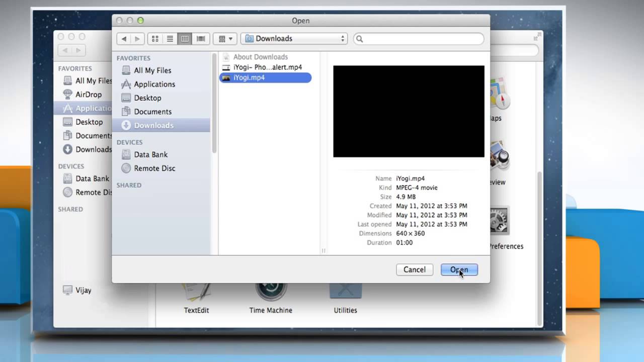This screenshot has width=644, height=362.
Task: Click the Finder window fullscreen icon
Action: [x=537, y=37]
